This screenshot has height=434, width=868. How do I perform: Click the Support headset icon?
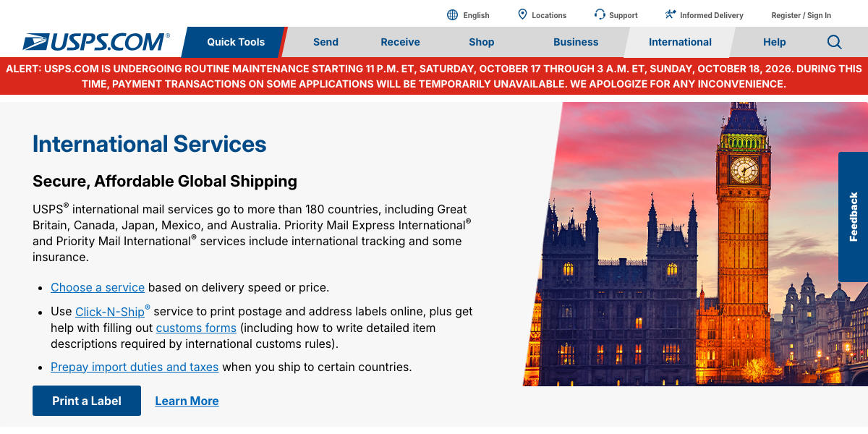tap(600, 14)
